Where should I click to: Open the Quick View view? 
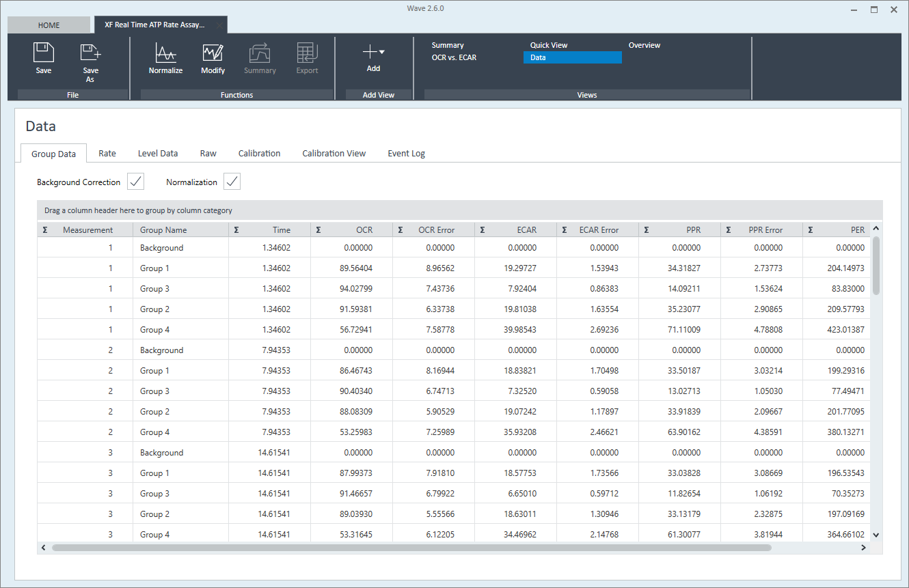pos(549,45)
